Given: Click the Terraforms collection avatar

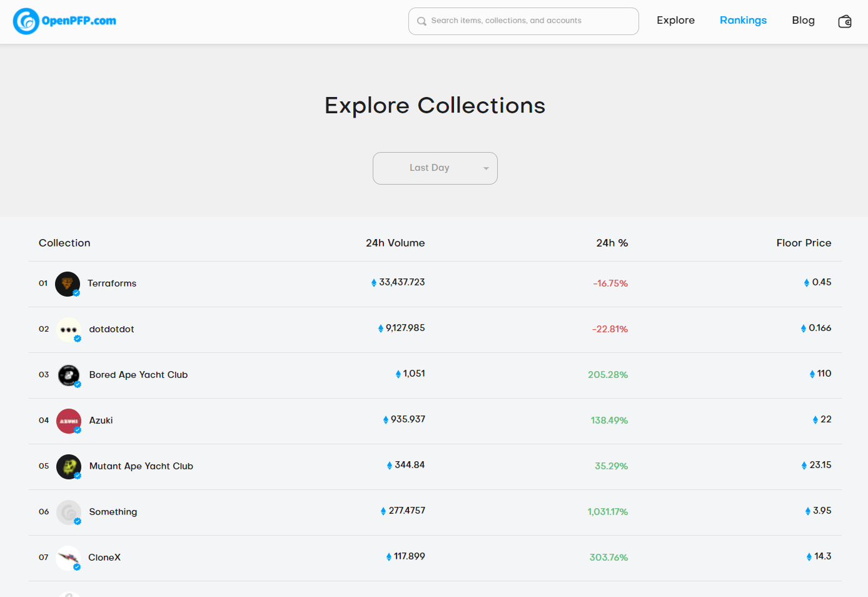Looking at the screenshot, I should click(68, 284).
